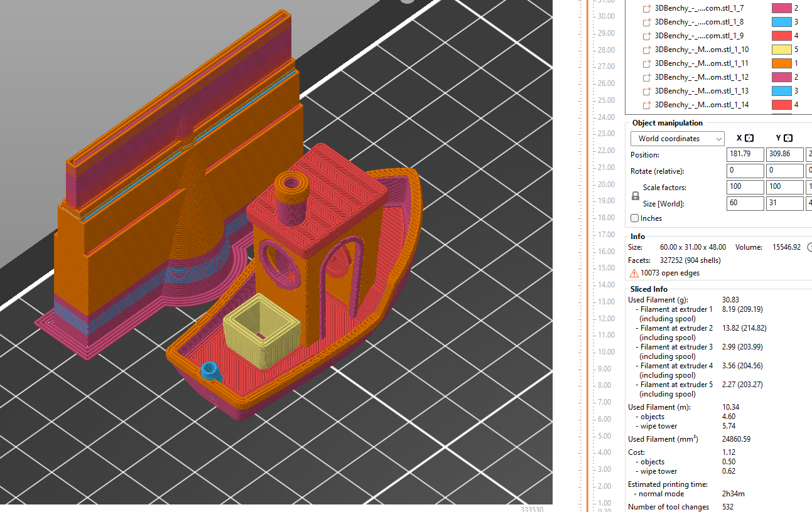
Task: Click the part icon beside 3DBenchy stl_1_10
Action: pyautogui.click(x=647, y=50)
